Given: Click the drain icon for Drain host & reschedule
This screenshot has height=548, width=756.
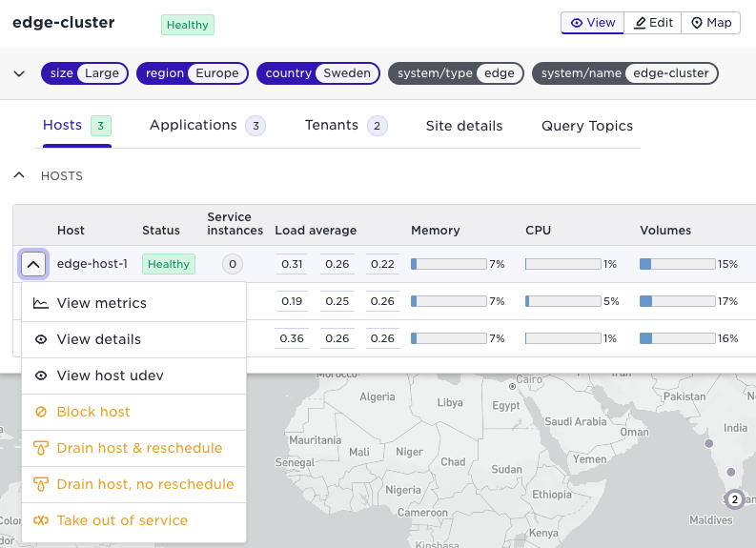Looking at the screenshot, I should coord(40,448).
